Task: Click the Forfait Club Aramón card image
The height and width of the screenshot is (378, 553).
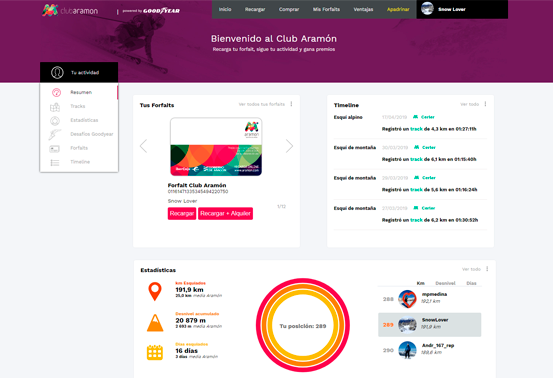Action: coord(216,147)
